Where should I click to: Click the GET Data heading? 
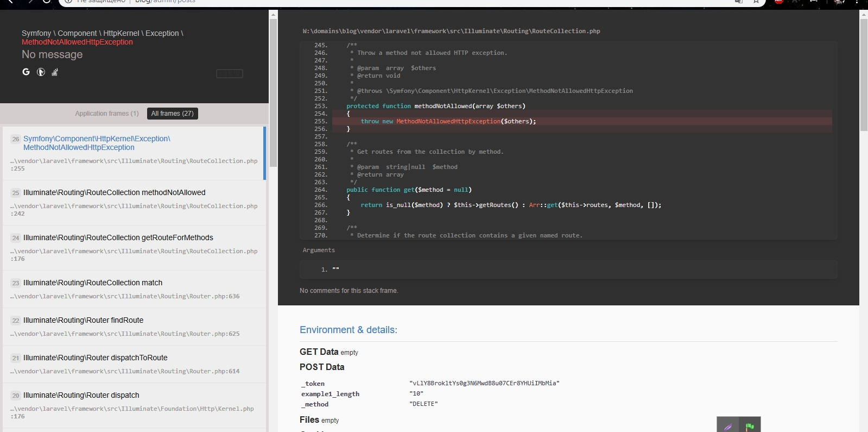319,352
